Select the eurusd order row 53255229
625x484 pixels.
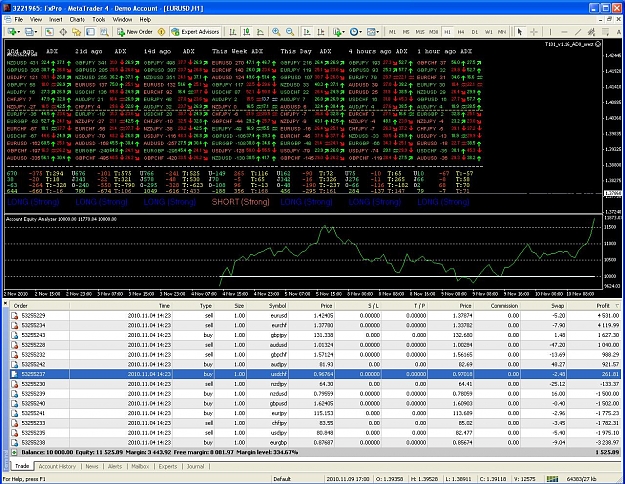pos(315,315)
